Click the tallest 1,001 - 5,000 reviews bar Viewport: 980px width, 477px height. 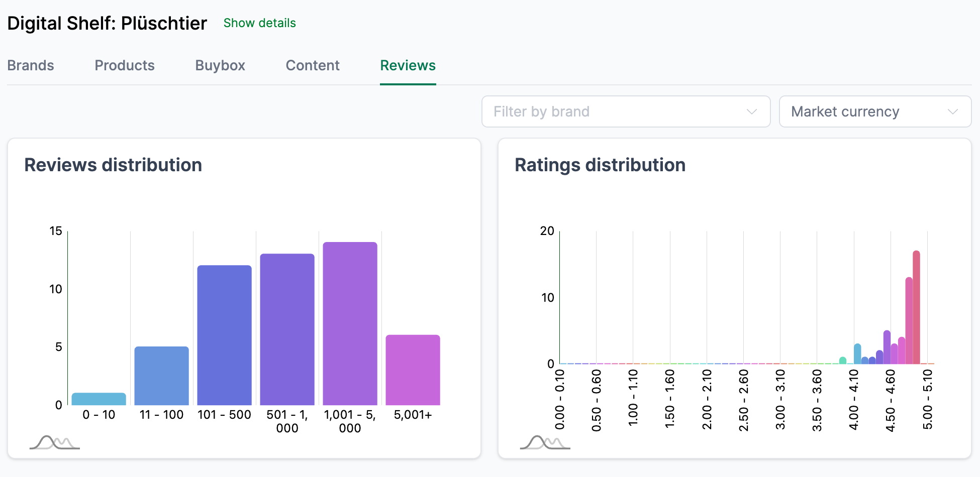pos(350,323)
